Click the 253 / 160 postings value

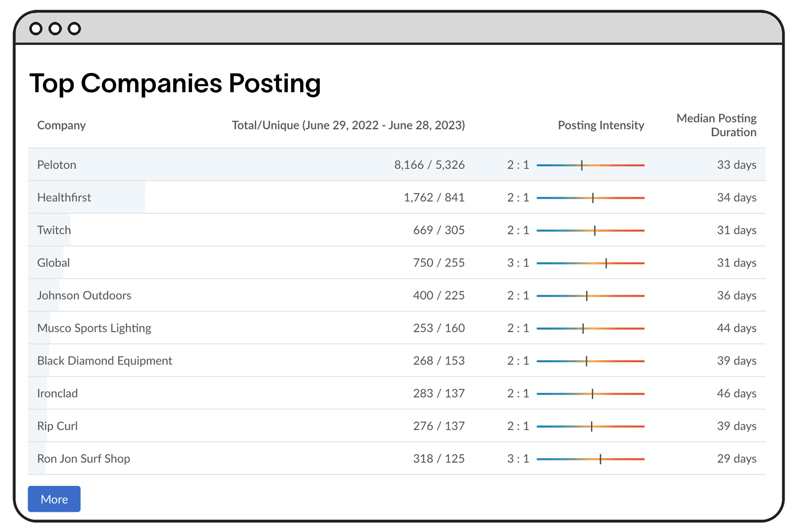pos(439,328)
